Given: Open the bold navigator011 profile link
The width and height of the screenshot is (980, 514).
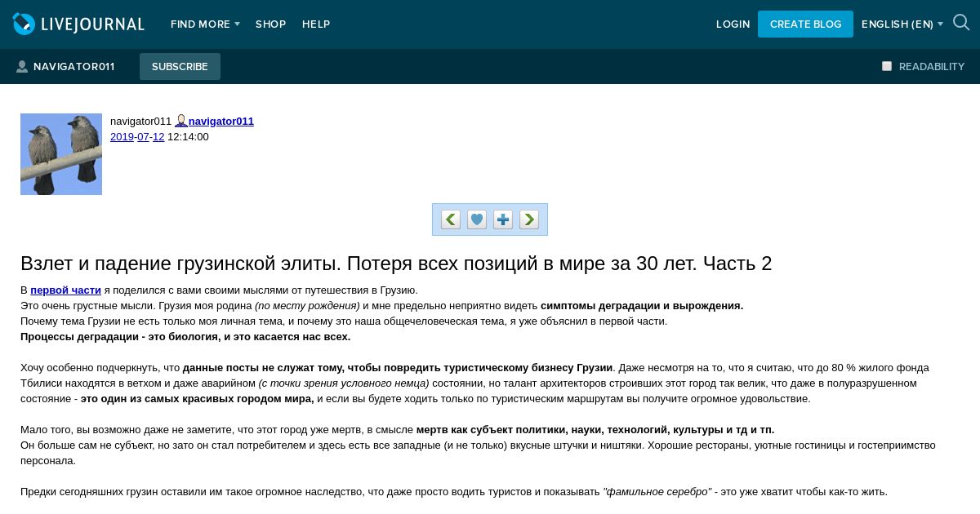Looking at the screenshot, I should 221,121.
